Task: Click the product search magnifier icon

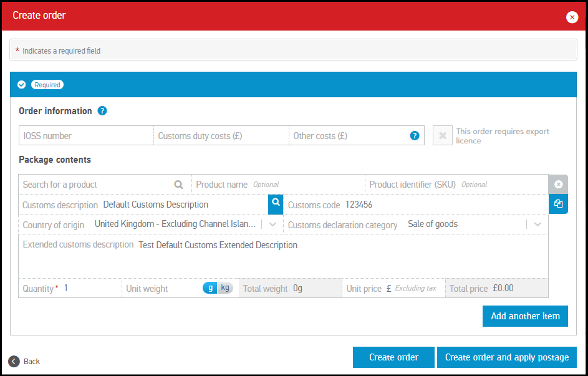Action: (178, 185)
